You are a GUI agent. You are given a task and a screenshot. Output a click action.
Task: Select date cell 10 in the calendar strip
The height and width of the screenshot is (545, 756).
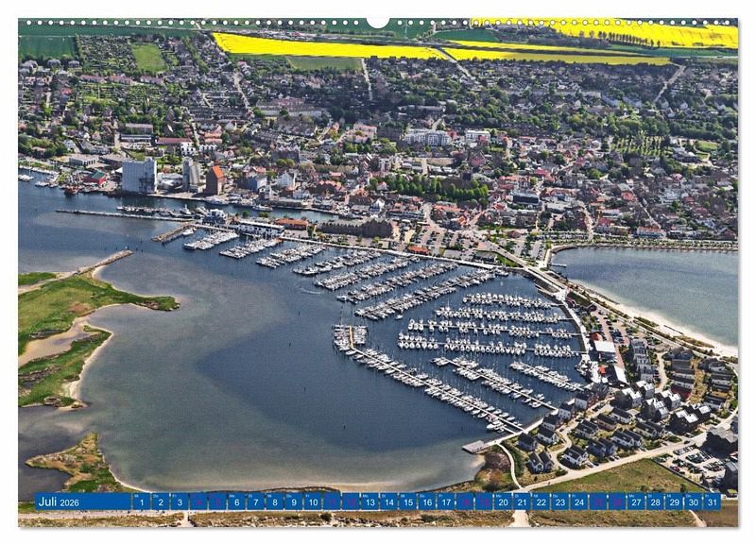pyautogui.click(x=313, y=502)
